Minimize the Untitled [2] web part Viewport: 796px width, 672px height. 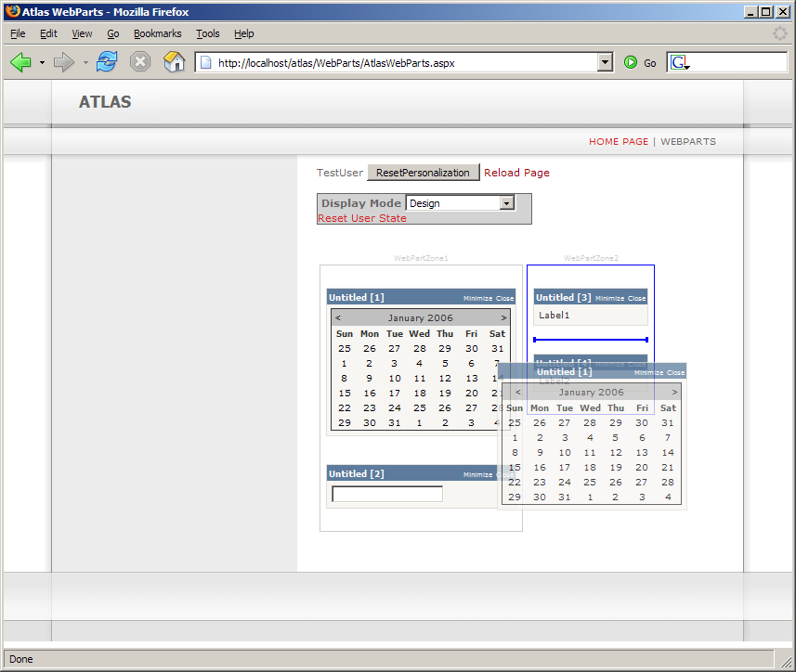[x=477, y=474]
